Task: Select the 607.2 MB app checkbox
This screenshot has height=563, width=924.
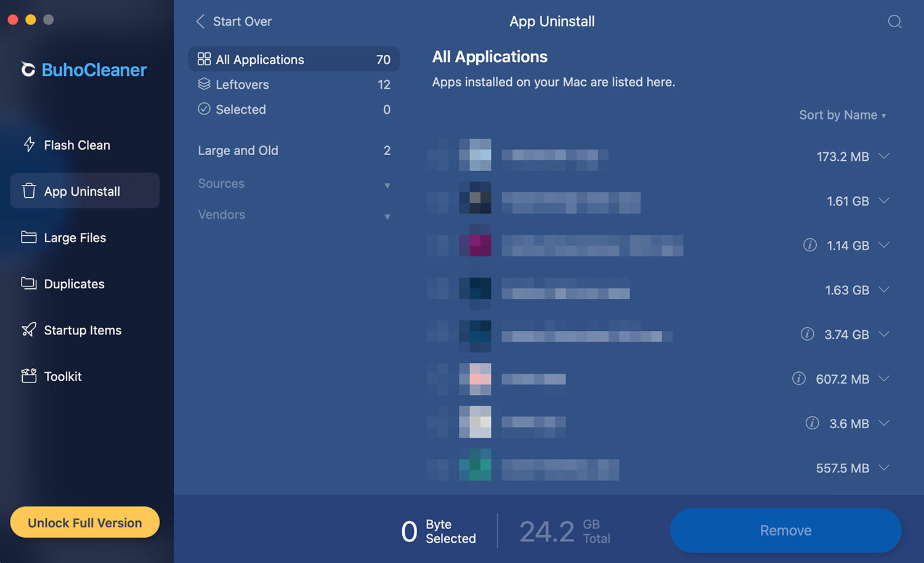Action: coord(438,378)
